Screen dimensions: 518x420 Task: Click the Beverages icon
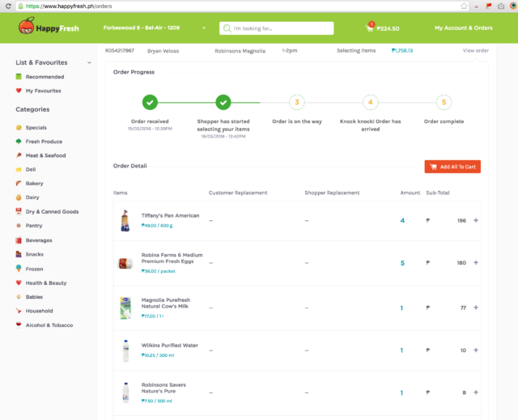tap(19, 240)
